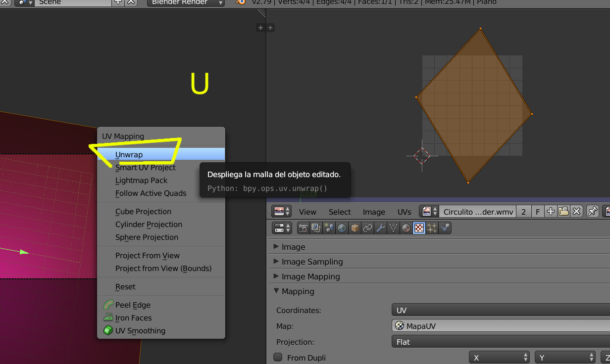Viewport: 610px width, 364px height.
Task: Open image file with folder button
Action: (x=563, y=212)
